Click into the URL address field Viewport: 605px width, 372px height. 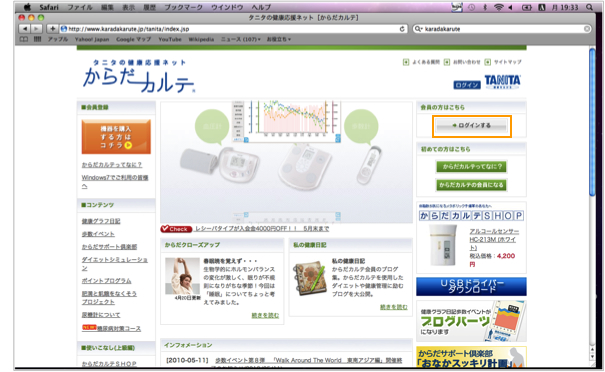tap(232, 29)
